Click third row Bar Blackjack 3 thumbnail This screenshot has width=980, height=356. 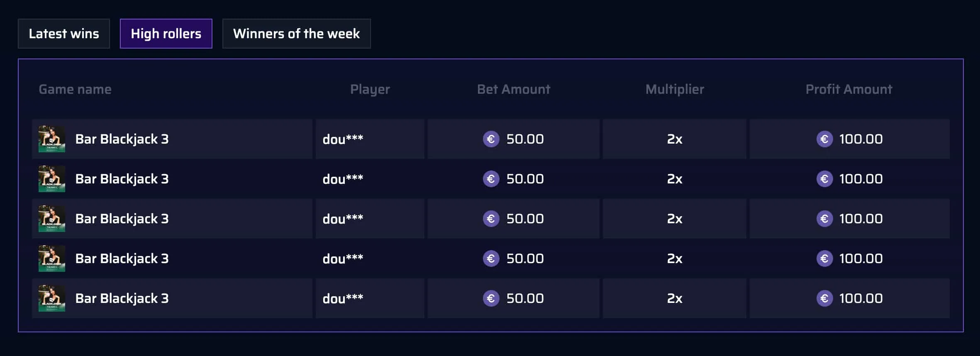(x=52, y=219)
